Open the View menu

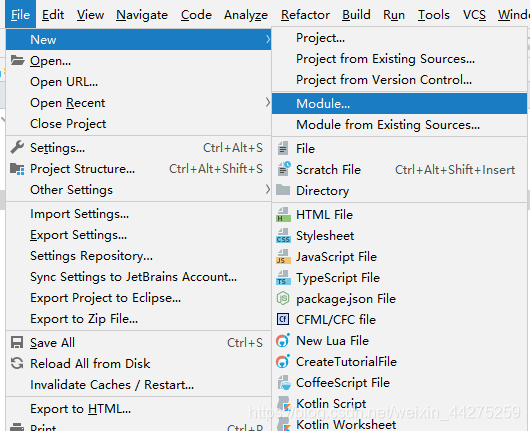click(90, 15)
